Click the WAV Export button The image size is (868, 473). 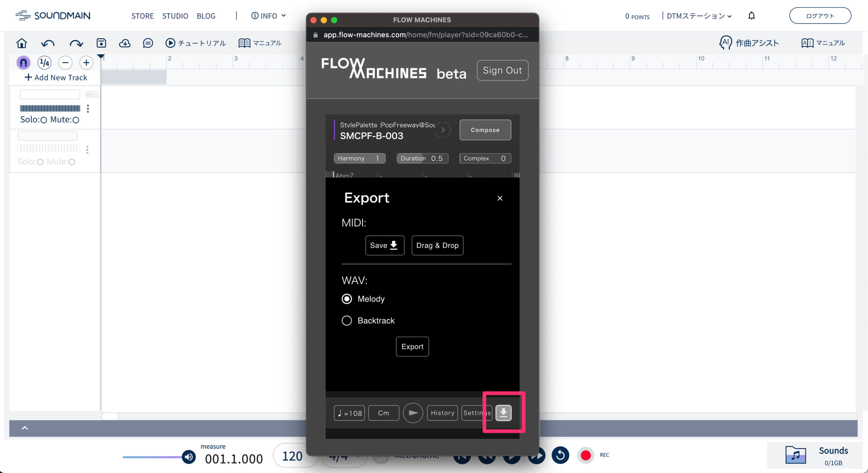[412, 346]
